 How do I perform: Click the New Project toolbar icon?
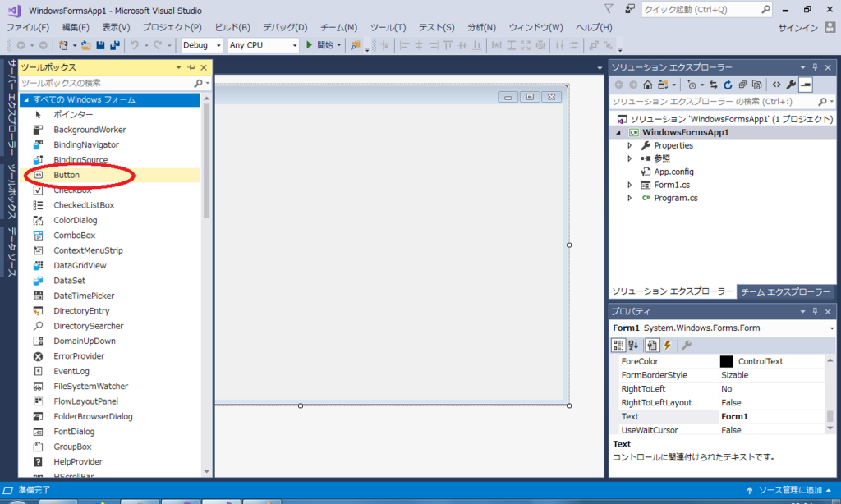[x=63, y=46]
